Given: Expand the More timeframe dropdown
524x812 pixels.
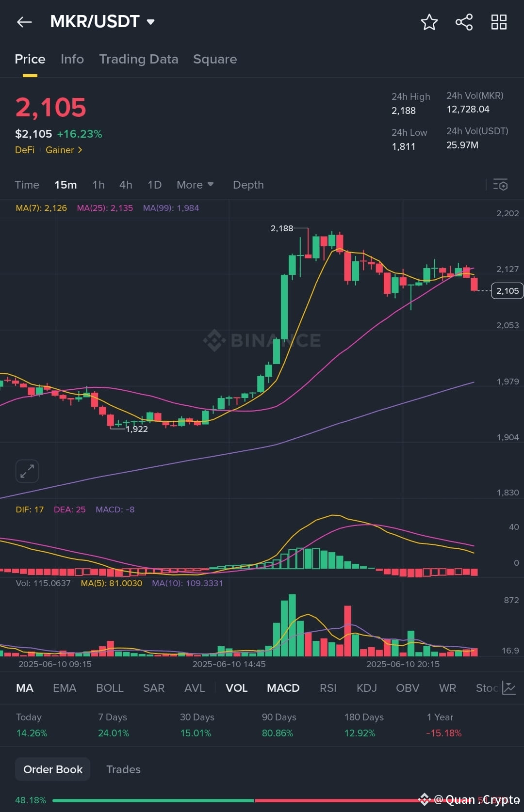Looking at the screenshot, I should 195,185.
